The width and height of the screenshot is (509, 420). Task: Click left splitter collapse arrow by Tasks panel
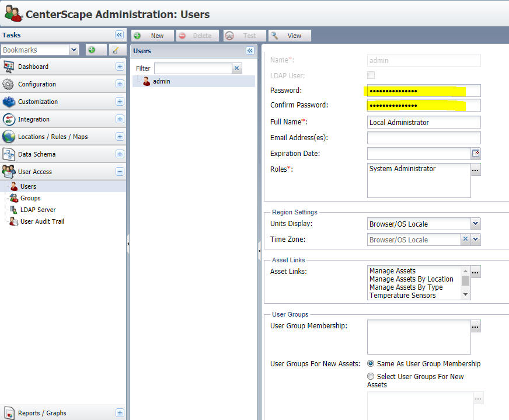coord(128,244)
